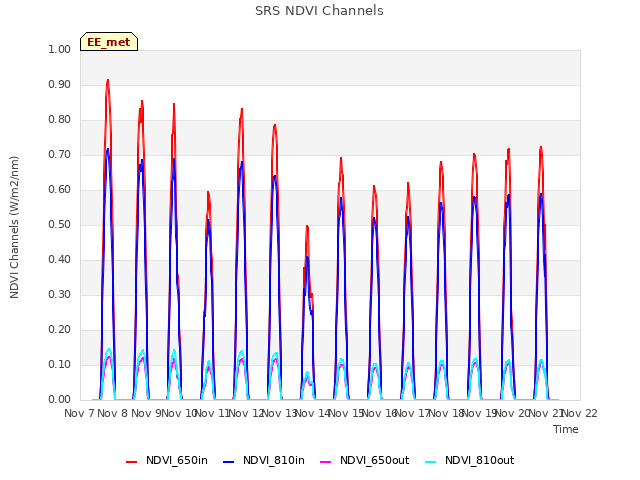Click the Time x-axis label
Image resolution: width=640 pixels, height=480 pixels.
click(566, 429)
